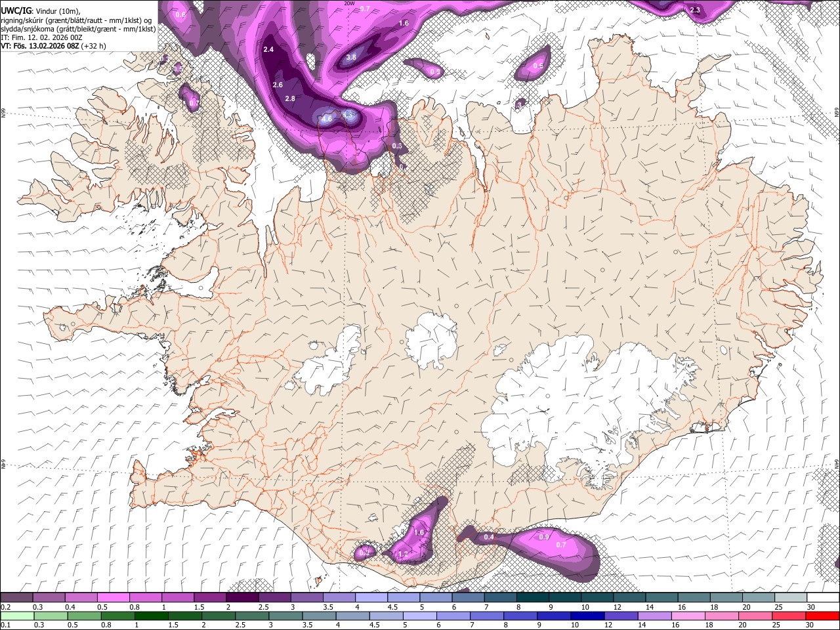Click the 'VT: Fös. 13.02.2026 08Z (+32 h)' line

[53, 46]
